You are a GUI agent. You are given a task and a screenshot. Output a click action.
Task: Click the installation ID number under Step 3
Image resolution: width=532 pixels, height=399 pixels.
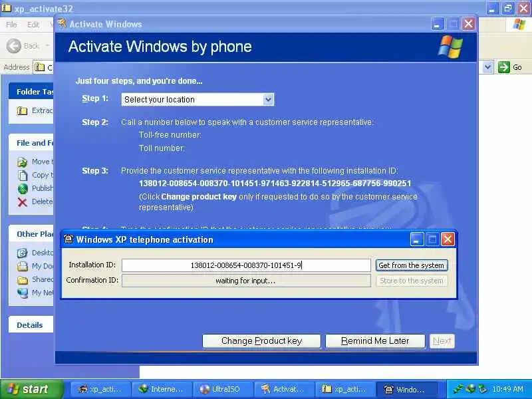click(275, 184)
